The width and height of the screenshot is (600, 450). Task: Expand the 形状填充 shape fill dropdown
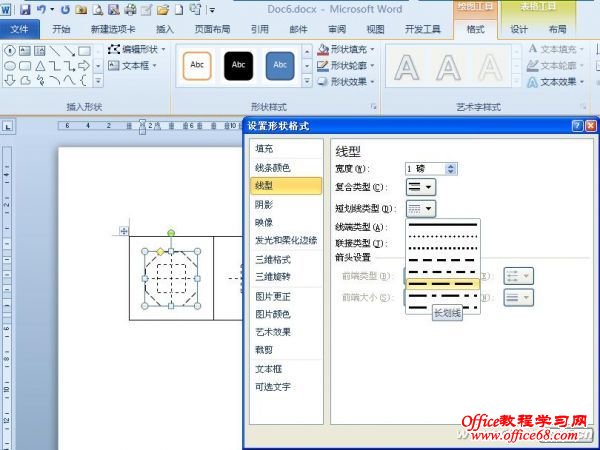coord(346,49)
